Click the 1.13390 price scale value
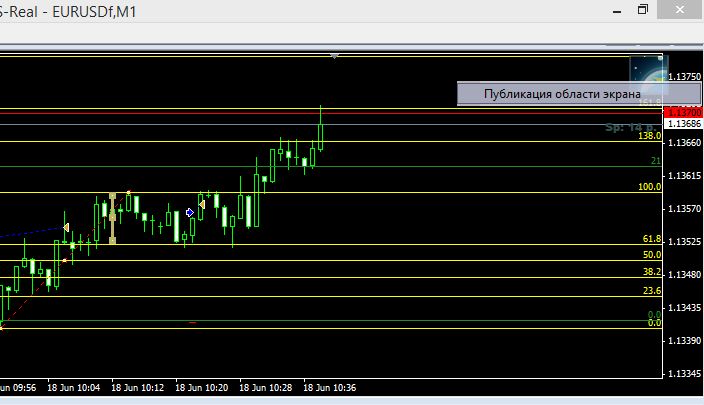The height and width of the screenshot is (405, 704). [684, 340]
